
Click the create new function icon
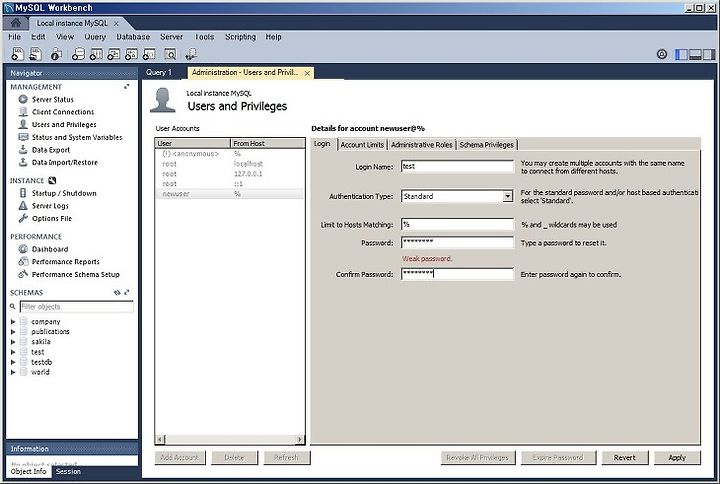tap(149, 54)
